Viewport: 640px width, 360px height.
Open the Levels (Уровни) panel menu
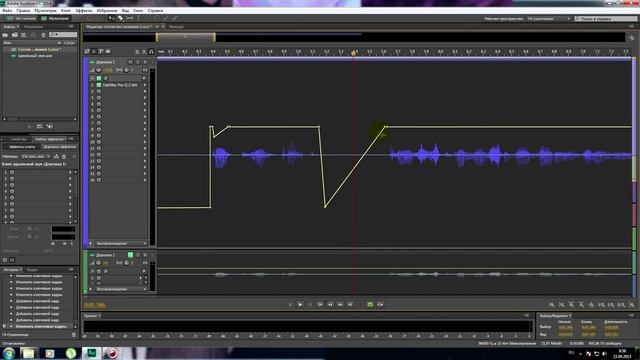527,316
